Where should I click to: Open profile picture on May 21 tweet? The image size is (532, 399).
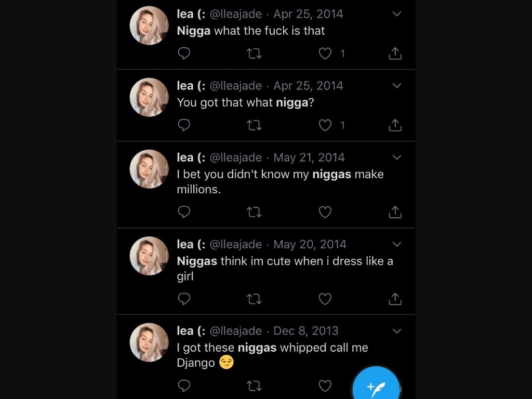coord(149,169)
